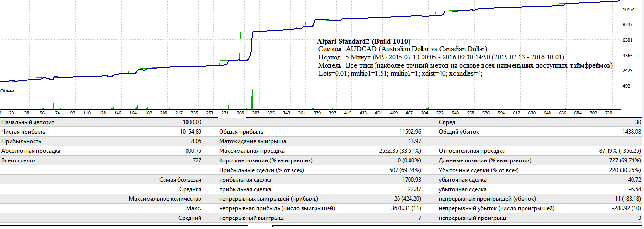Image resolution: width=644 pixels, height=229 pixels.
Task: Select the "Прибыльность" label
Action: [21, 141]
